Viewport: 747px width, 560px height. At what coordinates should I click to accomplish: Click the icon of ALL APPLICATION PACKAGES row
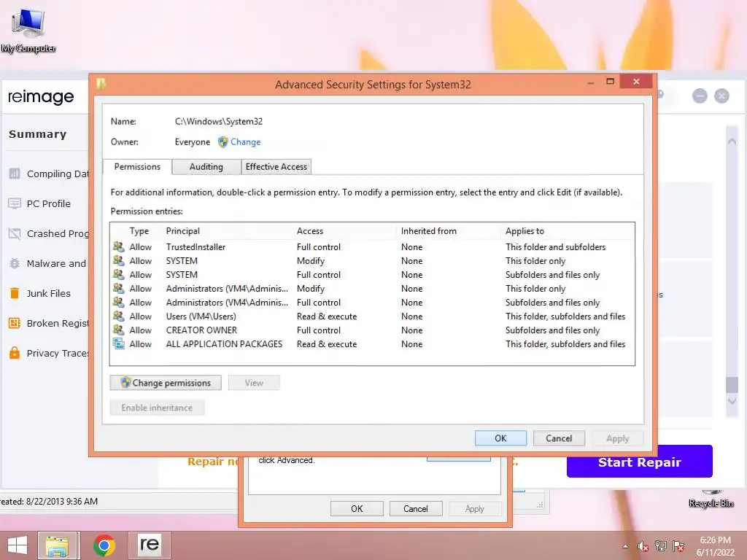118,343
